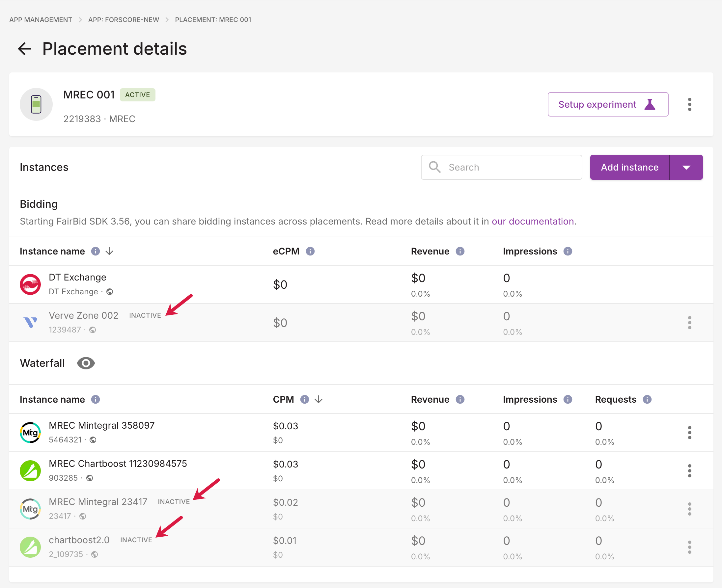
Task: Sort bidding table by Instance name arrow
Action: click(109, 251)
